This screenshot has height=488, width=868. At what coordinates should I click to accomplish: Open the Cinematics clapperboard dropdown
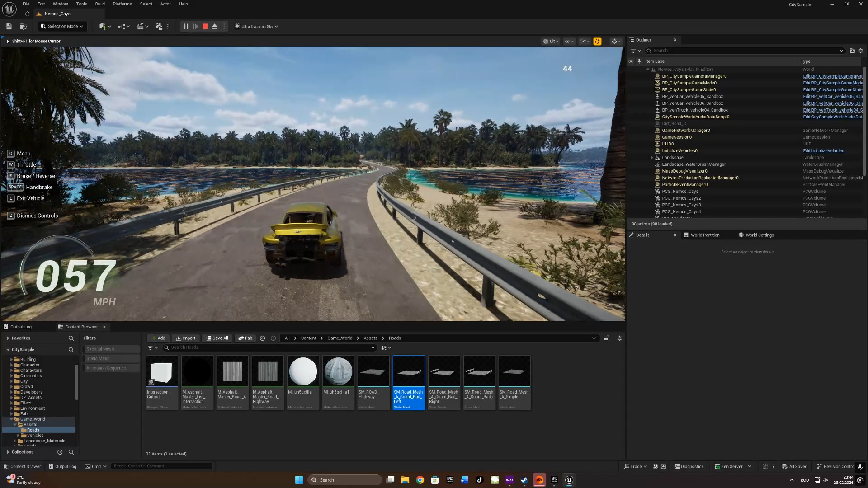click(143, 27)
